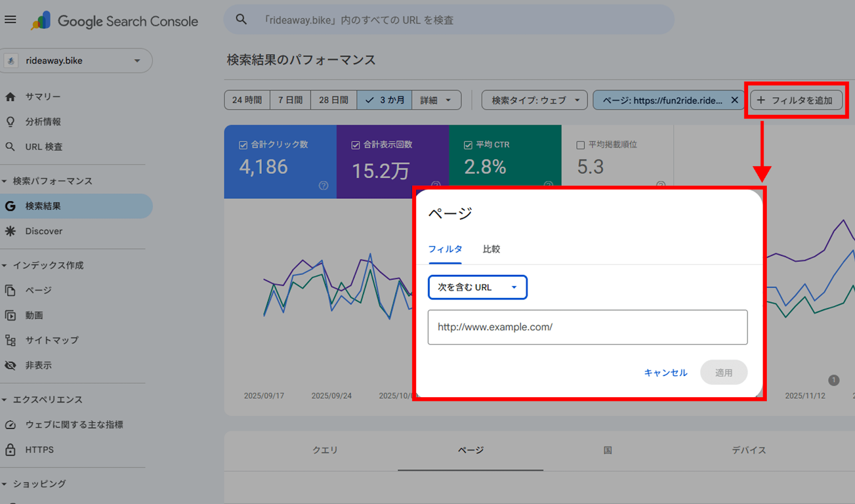This screenshot has width=855, height=504.
Task: Open ウェブに関する主な指標 report
Action: tap(74, 424)
